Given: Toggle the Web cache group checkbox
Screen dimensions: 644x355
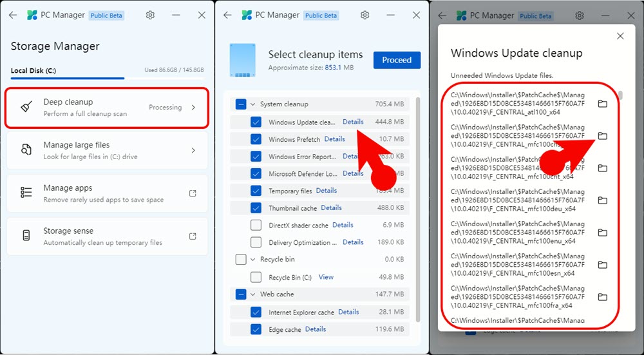Looking at the screenshot, I should click(241, 294).
